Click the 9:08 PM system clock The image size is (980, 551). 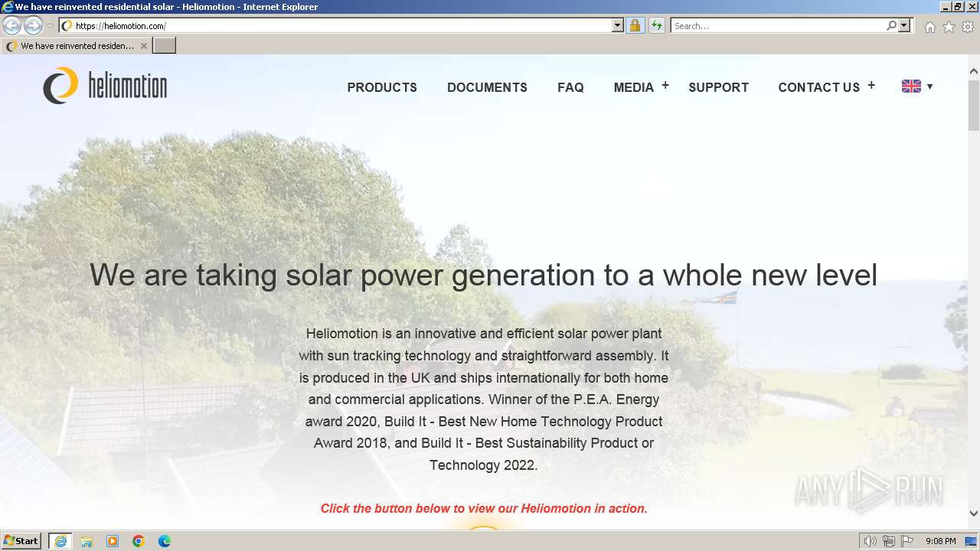point(940,541)
